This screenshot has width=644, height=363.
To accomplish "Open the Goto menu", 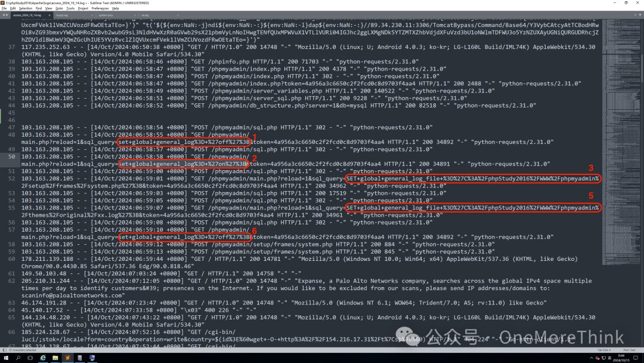I will pyautogui.click(x=59, y=8).
